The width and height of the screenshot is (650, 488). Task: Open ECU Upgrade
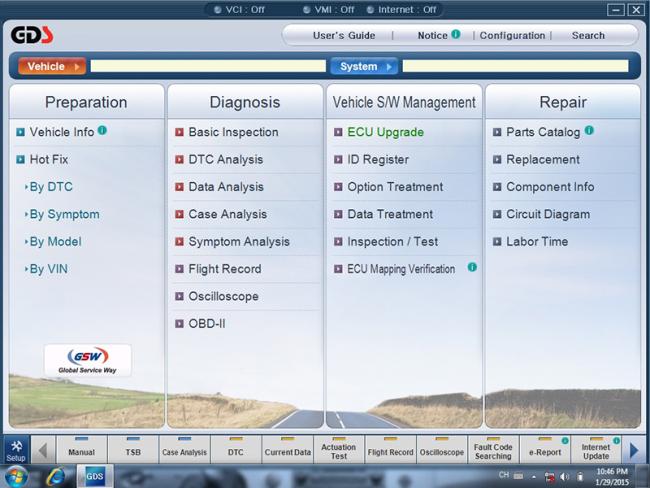(385, 132)
